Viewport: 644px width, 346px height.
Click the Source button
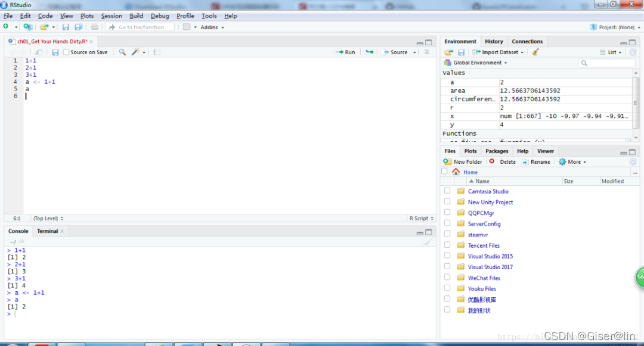[395, 52]
